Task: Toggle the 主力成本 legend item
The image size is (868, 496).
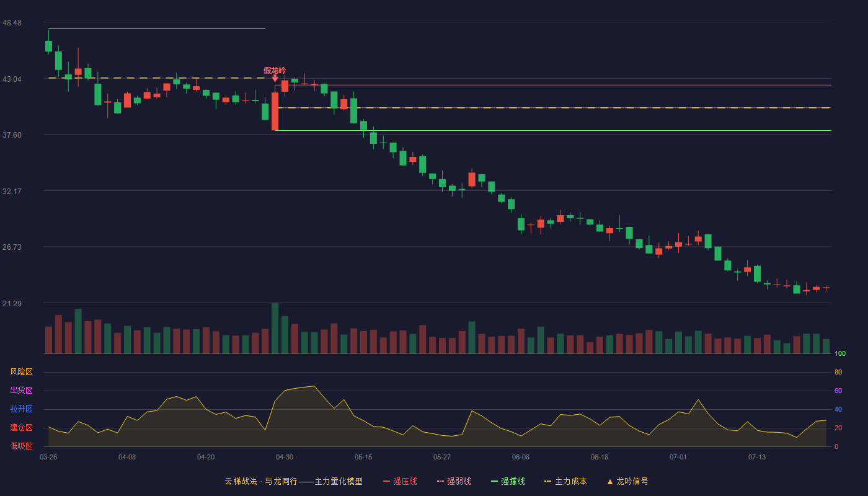Action: pos(565,481)
